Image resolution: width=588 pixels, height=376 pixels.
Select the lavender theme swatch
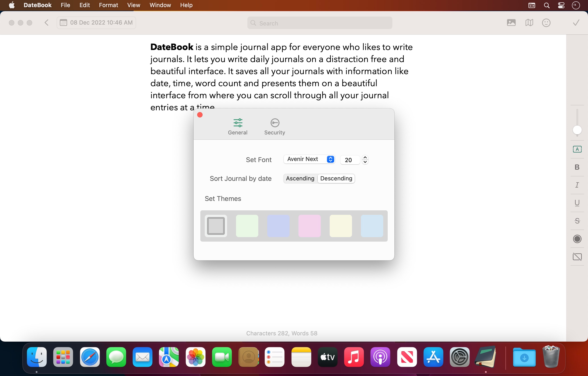[278, 226]
